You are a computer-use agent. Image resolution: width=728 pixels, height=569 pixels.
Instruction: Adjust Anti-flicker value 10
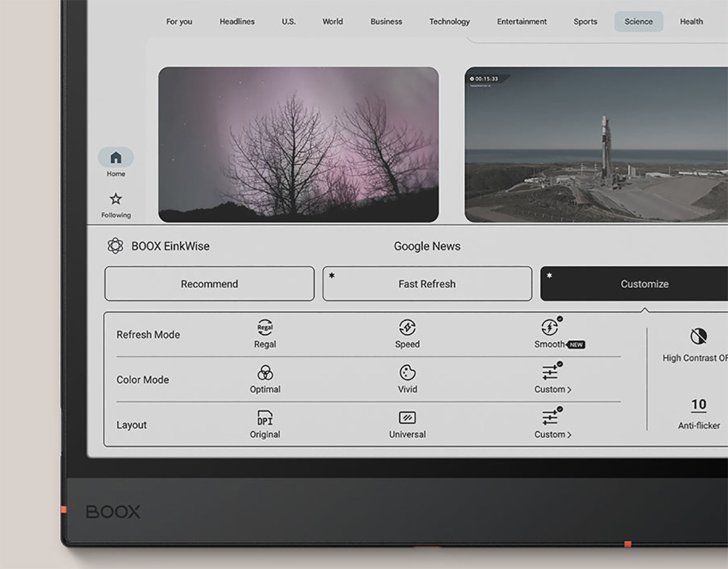pos(698,405)
